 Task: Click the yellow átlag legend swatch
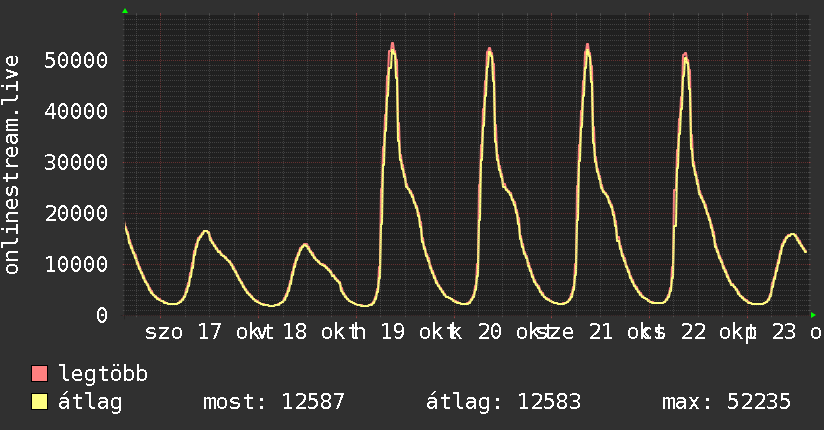pos(39,402)
